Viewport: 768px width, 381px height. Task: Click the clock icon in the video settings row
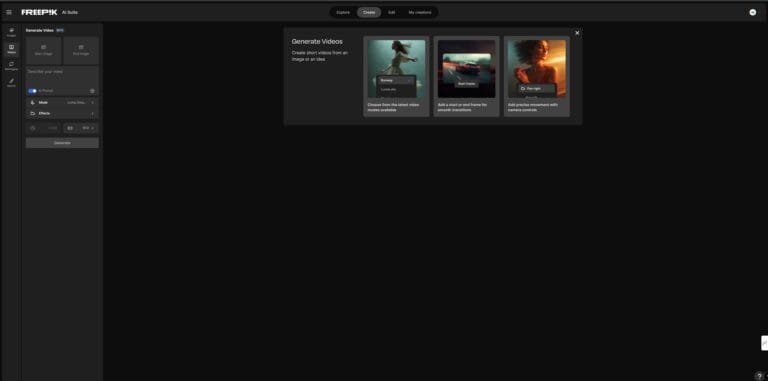pyautogui.click(x=33, y=128)
